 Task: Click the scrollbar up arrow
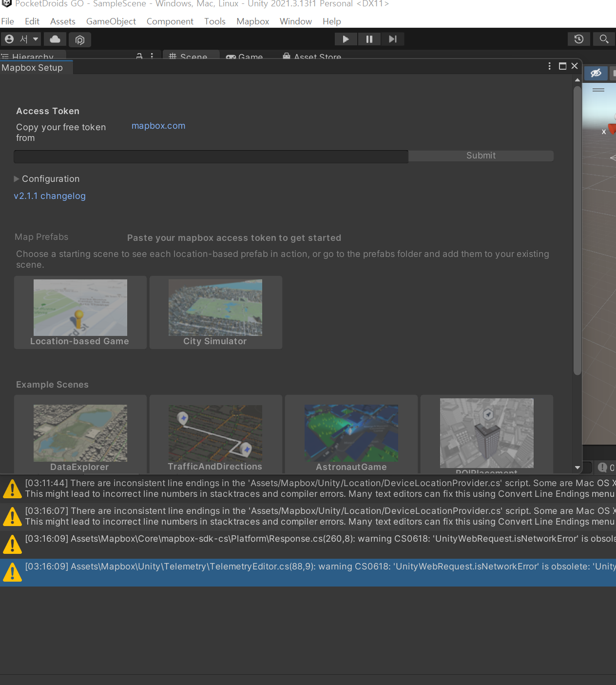coord(577,79)
